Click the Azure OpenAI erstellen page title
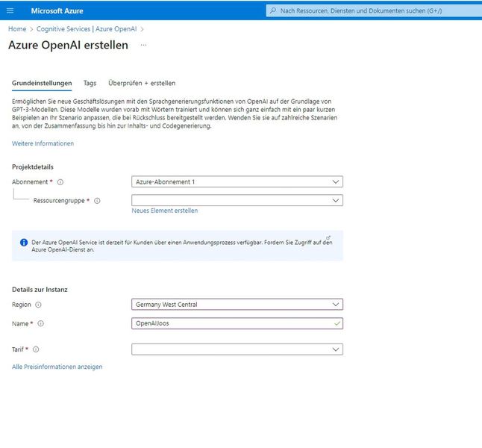The height and width of the screenshot is (448, 482). point(68,45)
